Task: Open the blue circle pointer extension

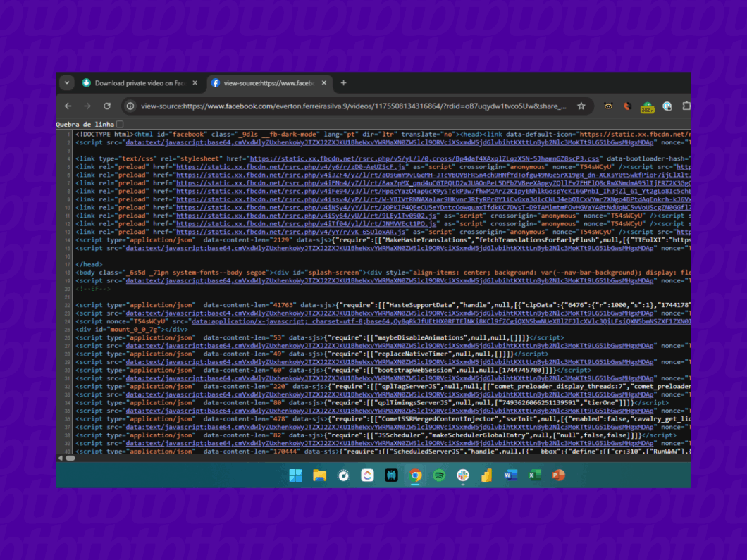Action: point(667,106)
